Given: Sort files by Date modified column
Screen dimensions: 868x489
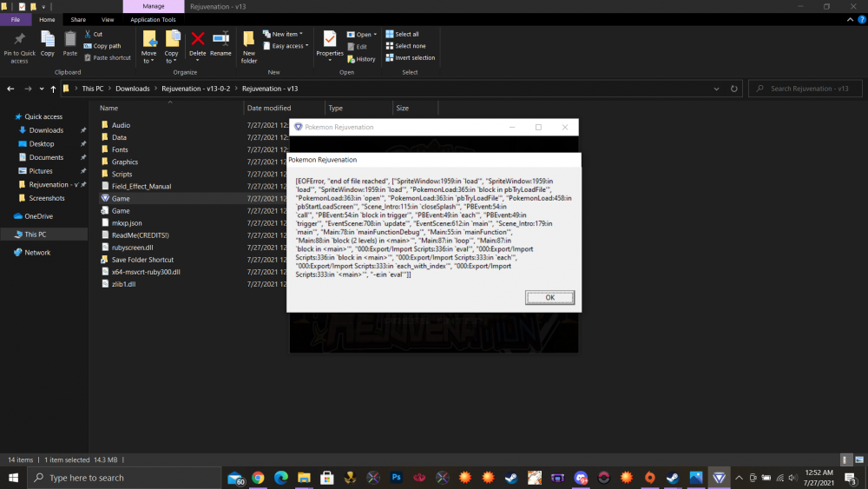Looking at the screenshot, I should pos(269,109).
